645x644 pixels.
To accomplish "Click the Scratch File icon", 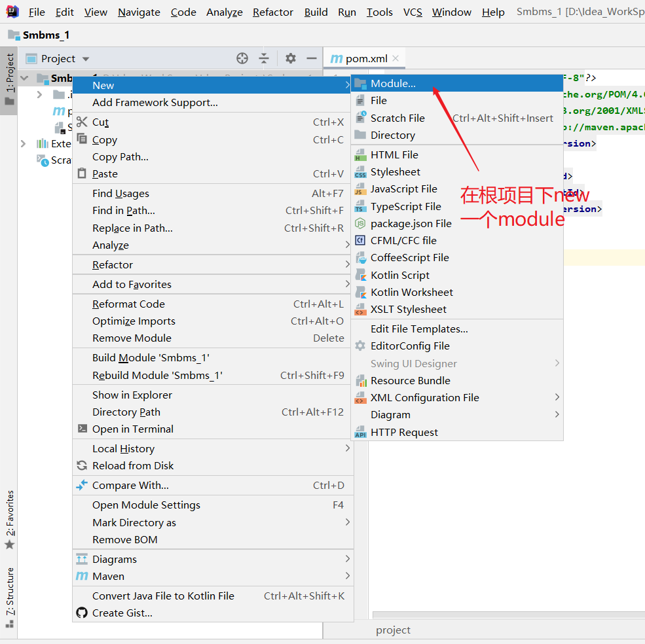I will click(x=360, y=118).
